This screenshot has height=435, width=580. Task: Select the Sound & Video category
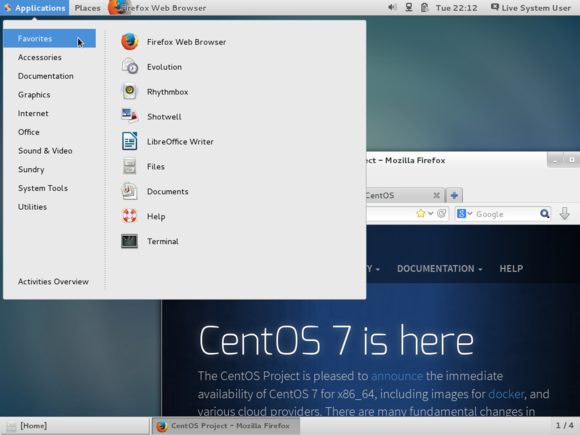(x=50, y=151)
